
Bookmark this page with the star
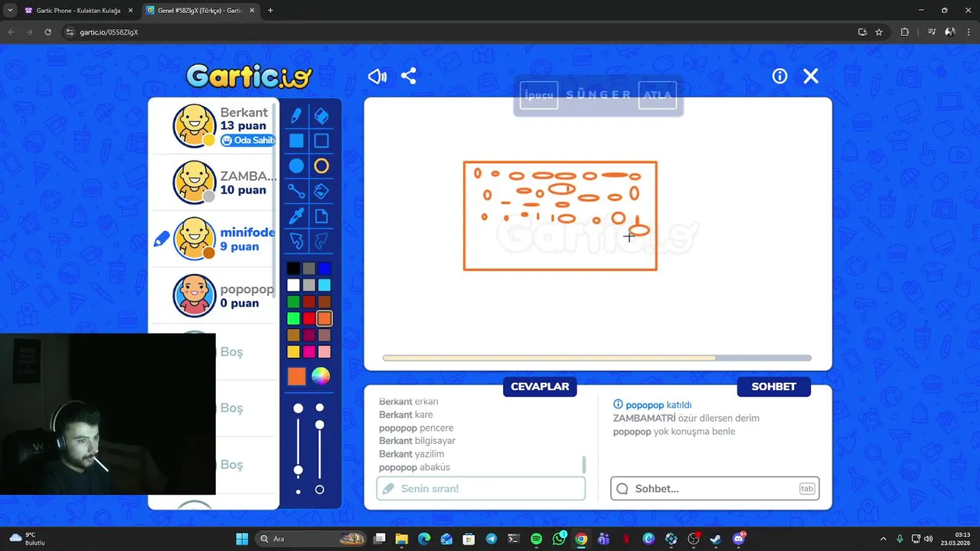click(879, 32)
